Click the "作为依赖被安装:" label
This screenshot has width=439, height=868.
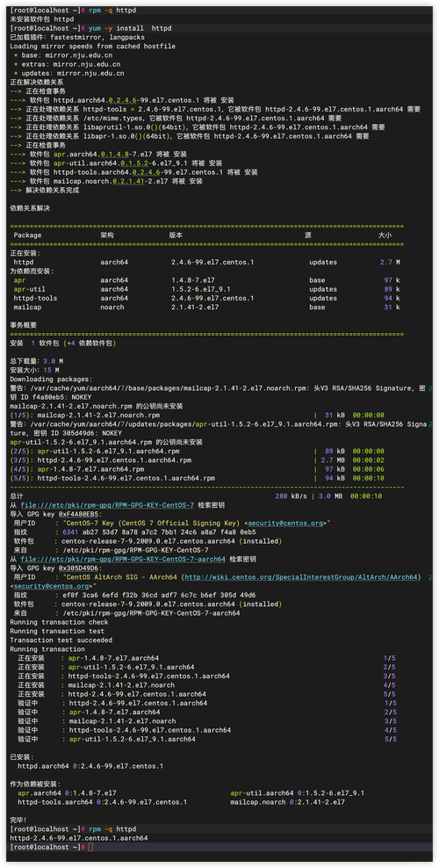[x=35, y=785]
